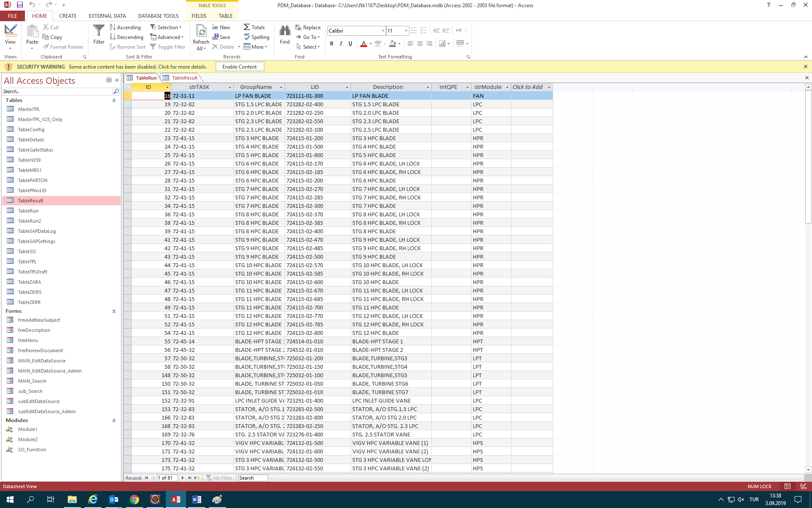
Task: Toggle Italic text formatting
Action: pyautogui.click(x=341, y=44)
